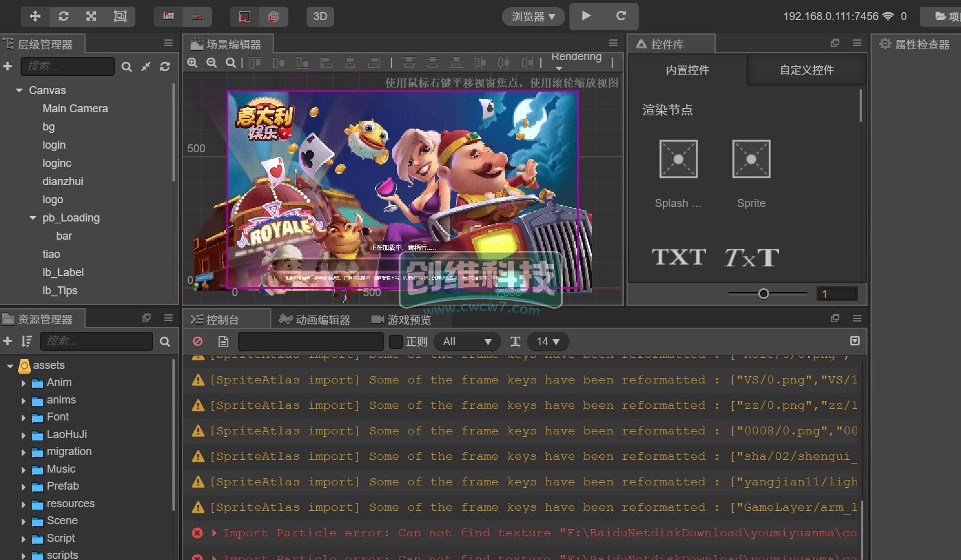This screenshot has height=560, width=961.
Task: Select the dianzhui node
Action: [x=63, y=181]
